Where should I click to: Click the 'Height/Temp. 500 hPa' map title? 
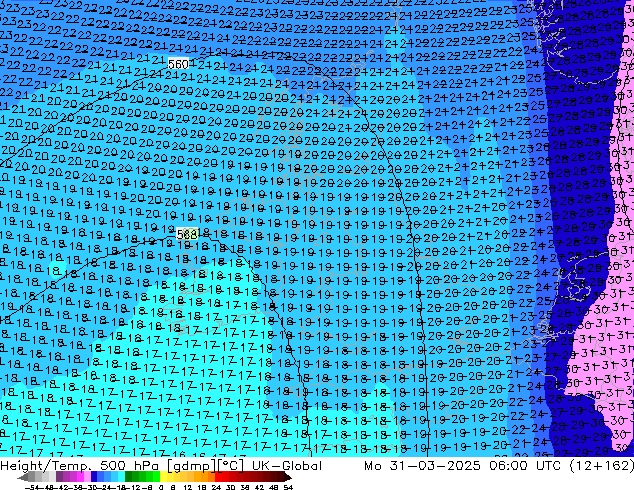(81, 466)
